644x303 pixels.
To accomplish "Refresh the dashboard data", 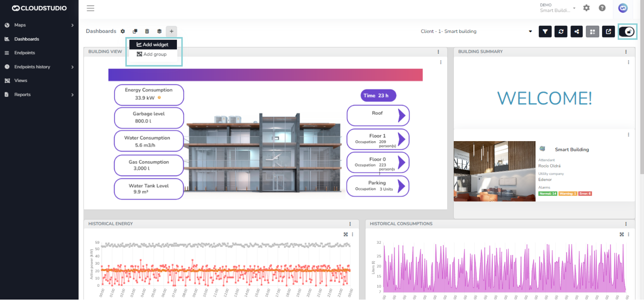I will click(561, 32).
